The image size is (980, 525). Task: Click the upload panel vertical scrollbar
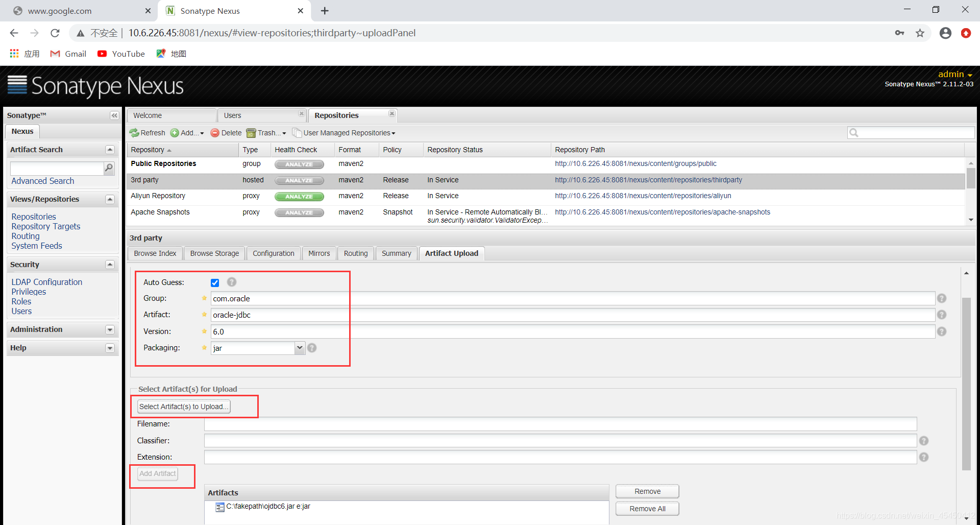pyautogui.click(x=966, y=383)
